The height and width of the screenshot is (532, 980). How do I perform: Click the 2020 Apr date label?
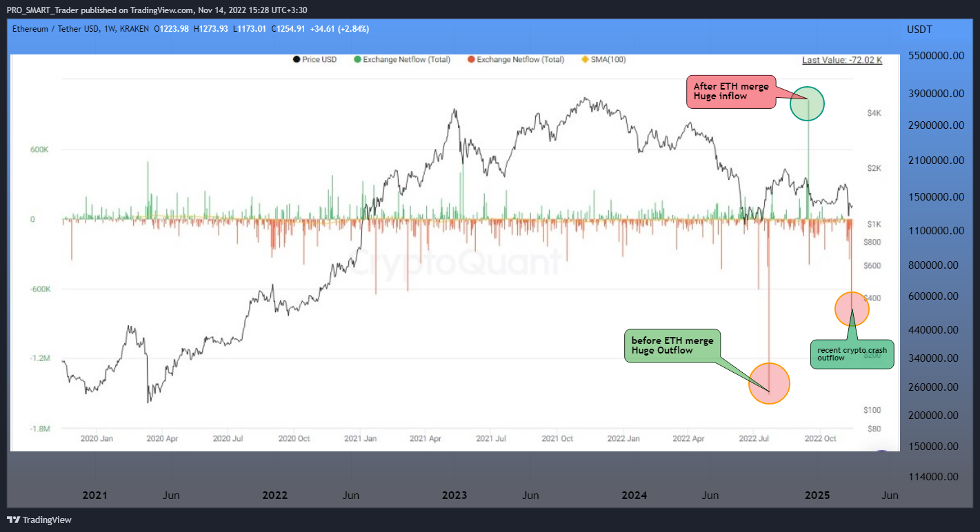pyautogui.click(x=163, y=438)
